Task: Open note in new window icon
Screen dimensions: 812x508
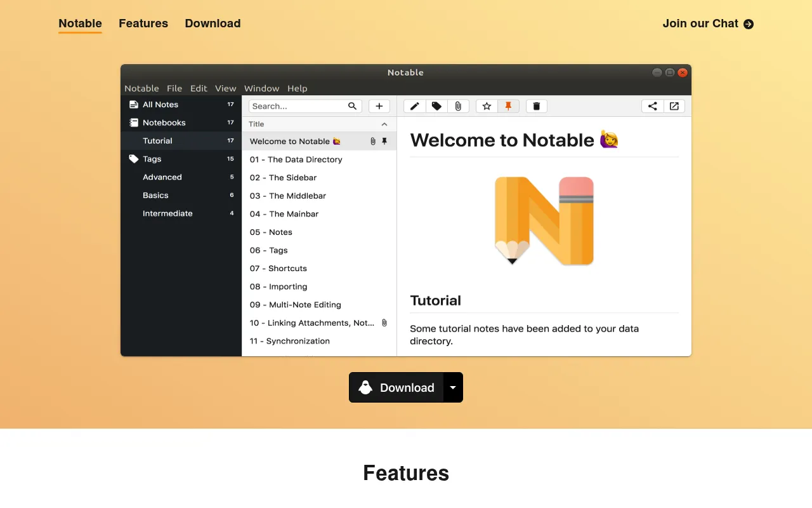Action: [674, 106]
